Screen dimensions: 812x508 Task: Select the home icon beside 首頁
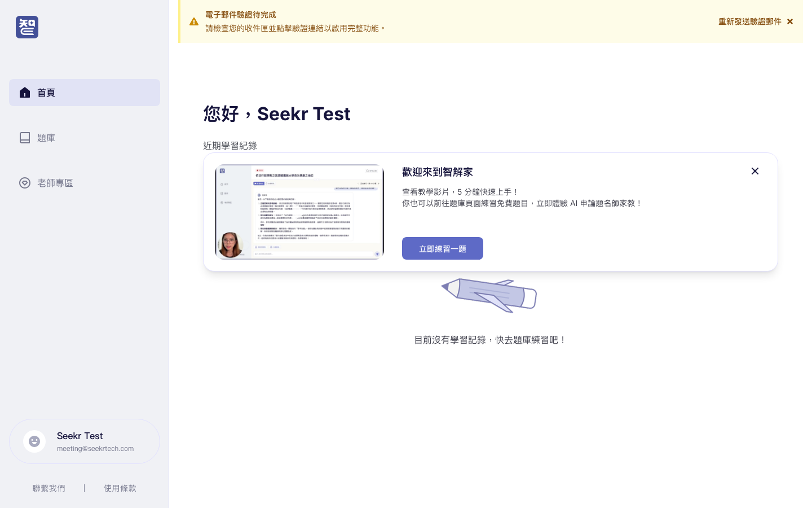pos(25,93)
